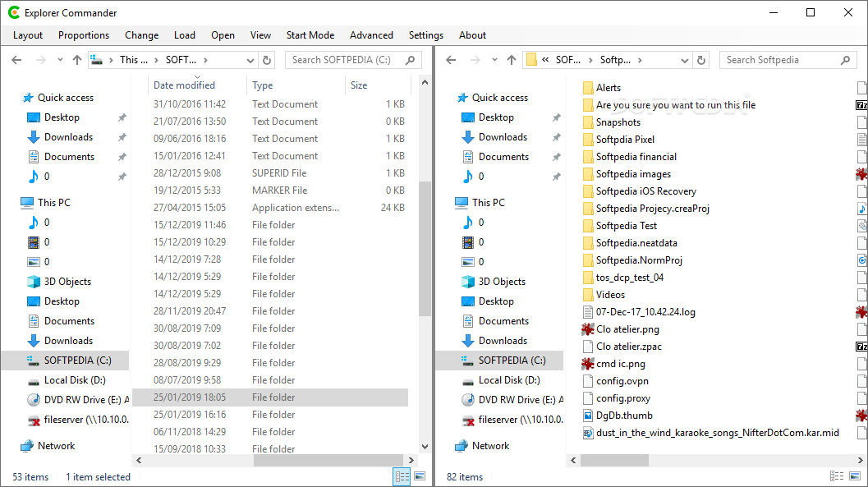Viewport: 868px width, 487px height.
Task: Switch right pane to Details view icon
Action: coord(837,476)
